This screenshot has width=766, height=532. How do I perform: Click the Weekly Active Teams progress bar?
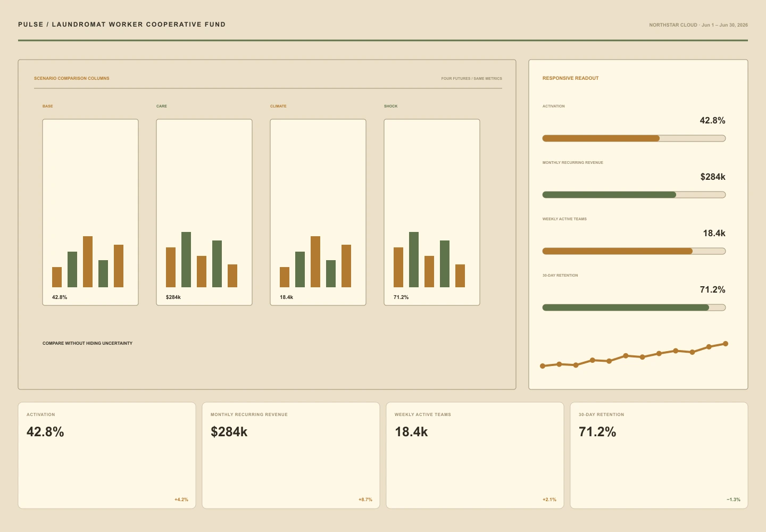(x=634, y=251)
